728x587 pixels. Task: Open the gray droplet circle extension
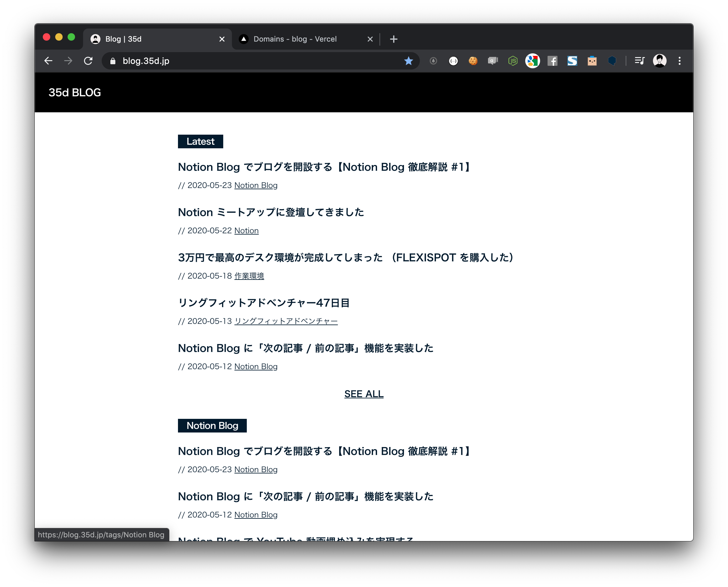coord(433,61)
